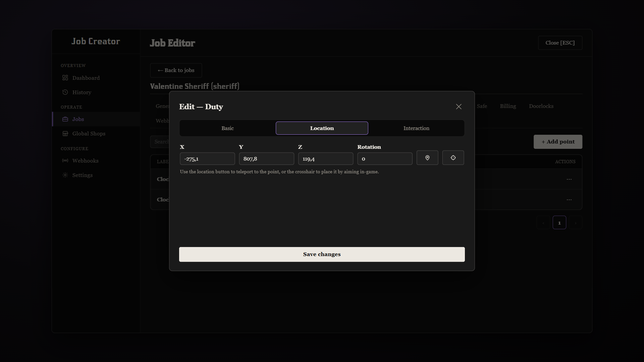This screenshot has height=362, width=644.
Task: Select Jobs in the sidebar
Action: (96, 119)
